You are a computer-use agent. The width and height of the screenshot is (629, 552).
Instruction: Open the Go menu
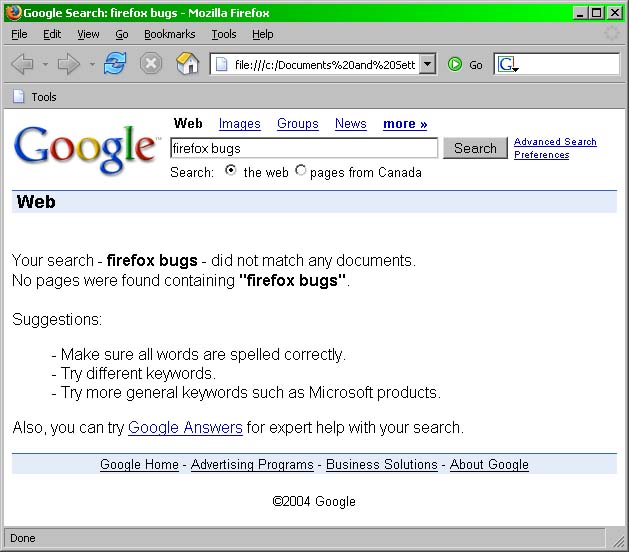tap(122, 34)
